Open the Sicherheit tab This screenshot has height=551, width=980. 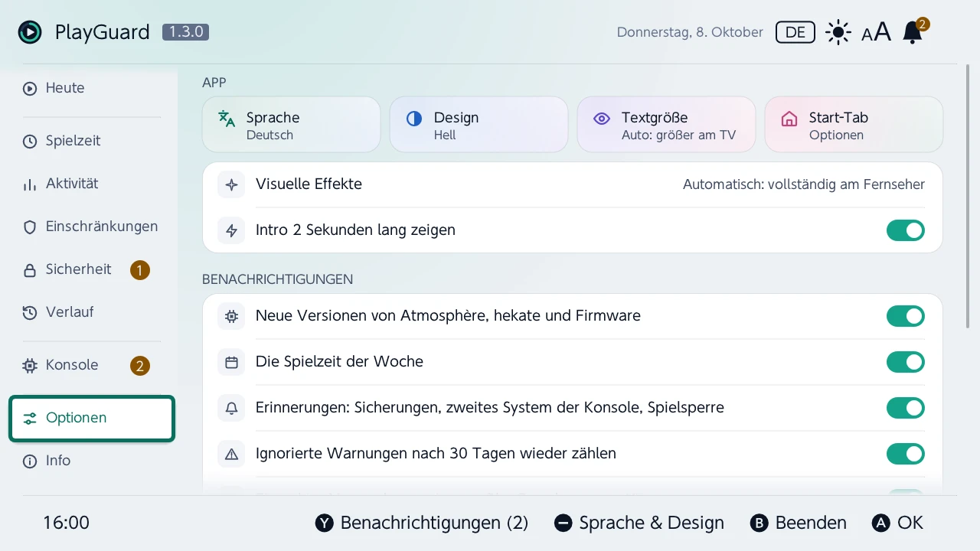[x=92, y=269]
